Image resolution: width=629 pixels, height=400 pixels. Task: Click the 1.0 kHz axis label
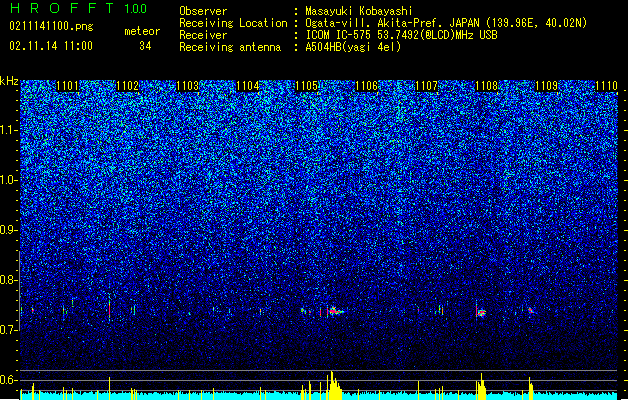coord(8,180)
